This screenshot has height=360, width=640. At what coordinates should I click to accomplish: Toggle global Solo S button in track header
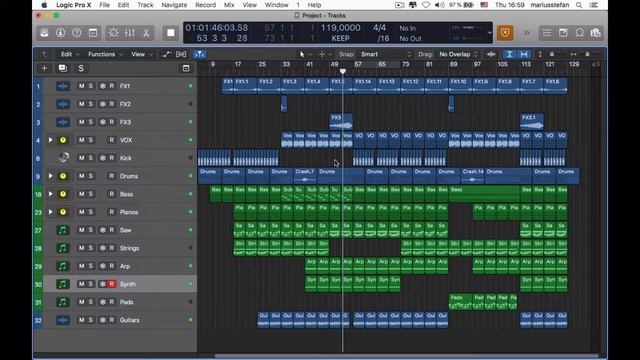coord(81,68)
